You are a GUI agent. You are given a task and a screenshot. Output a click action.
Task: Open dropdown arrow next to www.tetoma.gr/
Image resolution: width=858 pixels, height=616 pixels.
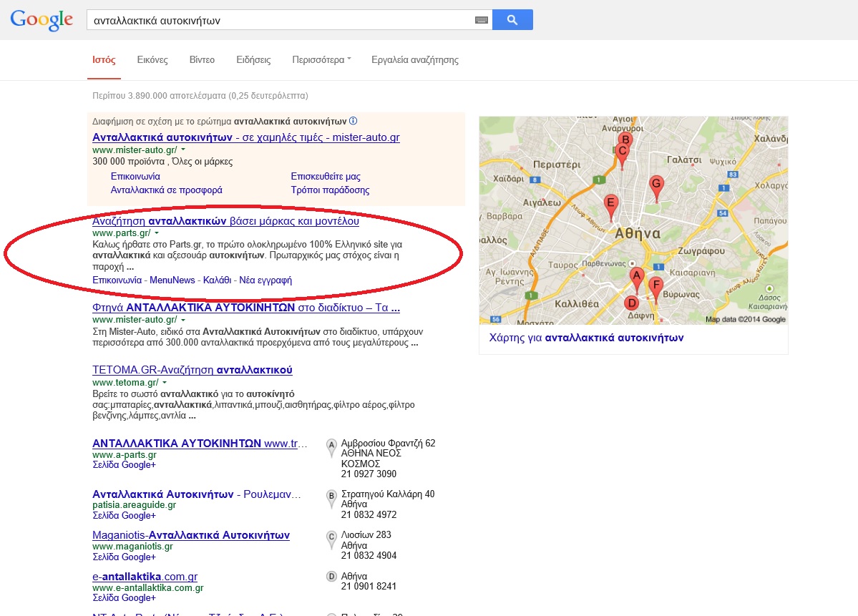tap(164, 382)
